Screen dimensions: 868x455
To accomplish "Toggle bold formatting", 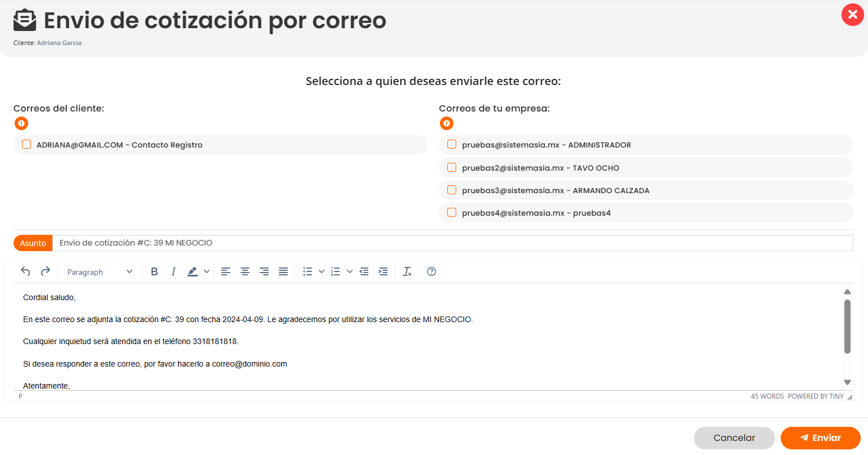I will pyautogui.click(x=154, y=271).
